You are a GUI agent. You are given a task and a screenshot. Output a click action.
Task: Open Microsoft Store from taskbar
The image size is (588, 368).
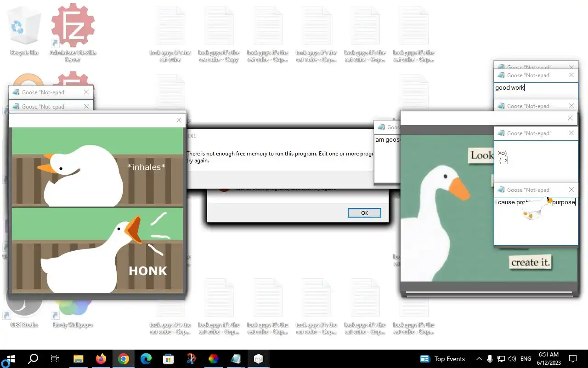click(169, 359)
